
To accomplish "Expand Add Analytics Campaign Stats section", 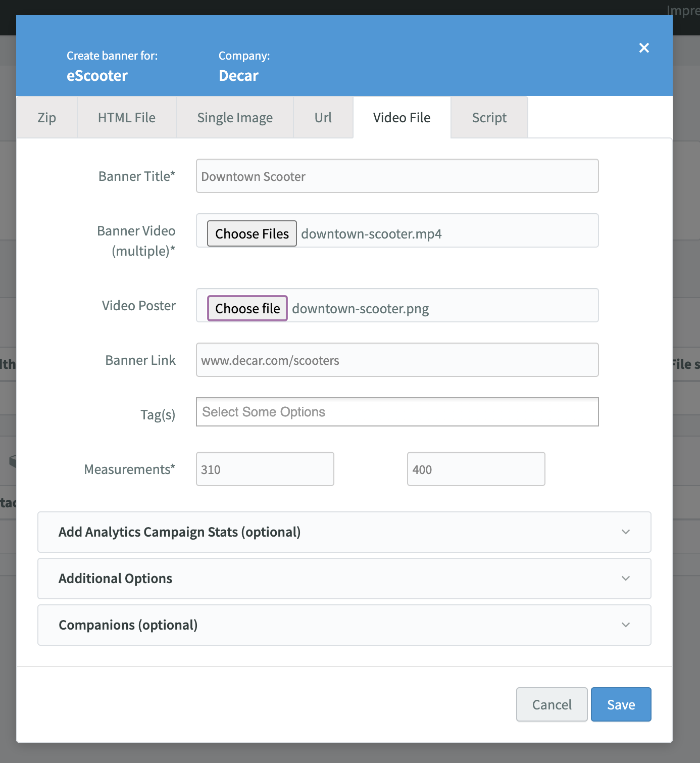I will click(x=343, y=532).
